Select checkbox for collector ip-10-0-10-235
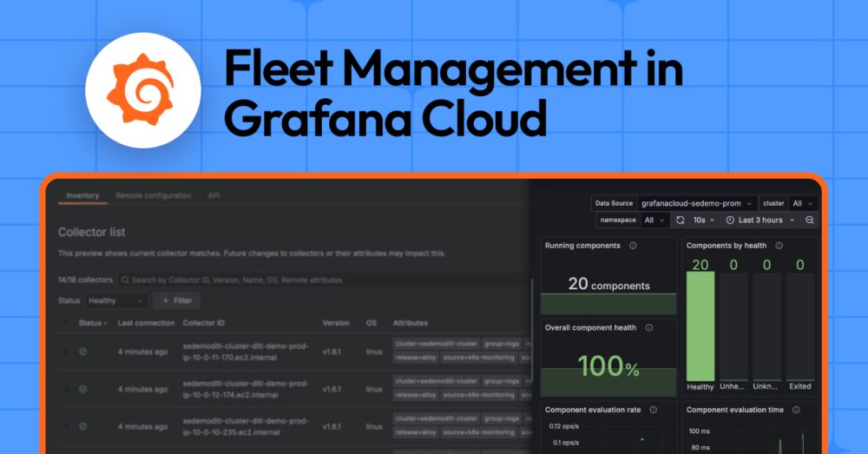This screenshot has width=868, height=454. pos(67,426)
